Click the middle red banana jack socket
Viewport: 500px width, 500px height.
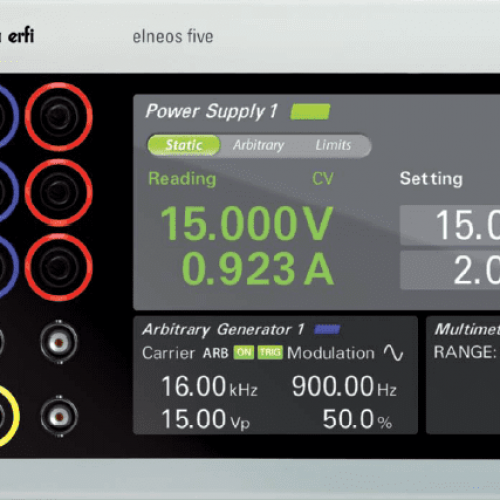[59, 193]
